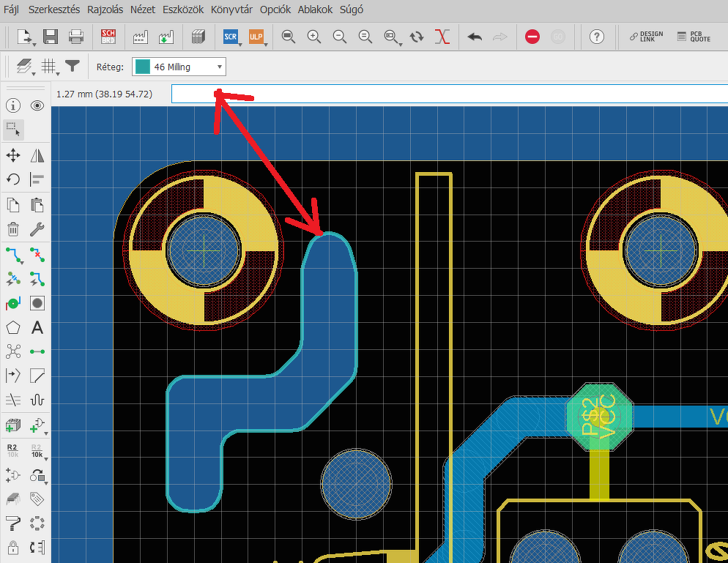Open the Ablakok menu
Screen dimensions: 728x563
pos(315,10)
